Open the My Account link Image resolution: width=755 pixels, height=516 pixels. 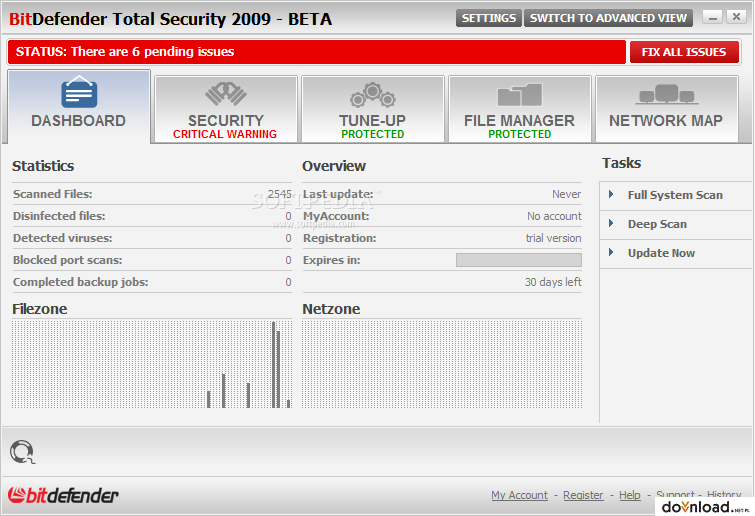tap(520, 495)
